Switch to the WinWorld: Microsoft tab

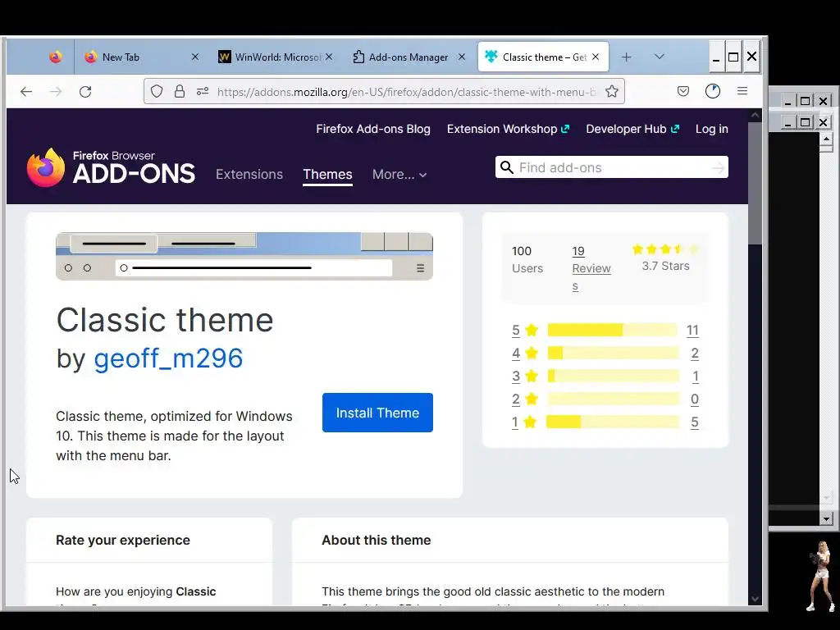[x=275, y=57]
